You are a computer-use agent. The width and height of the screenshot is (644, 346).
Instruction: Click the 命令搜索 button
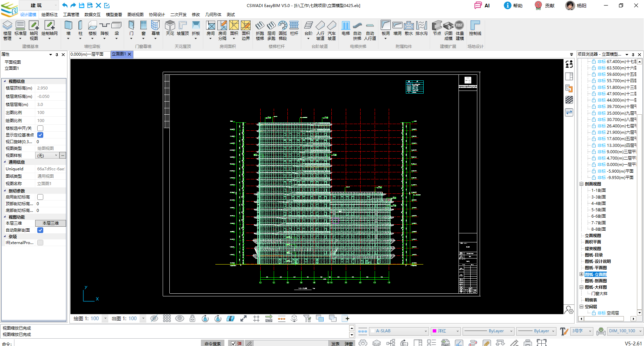pyautogui.click(x=213, y=343)
